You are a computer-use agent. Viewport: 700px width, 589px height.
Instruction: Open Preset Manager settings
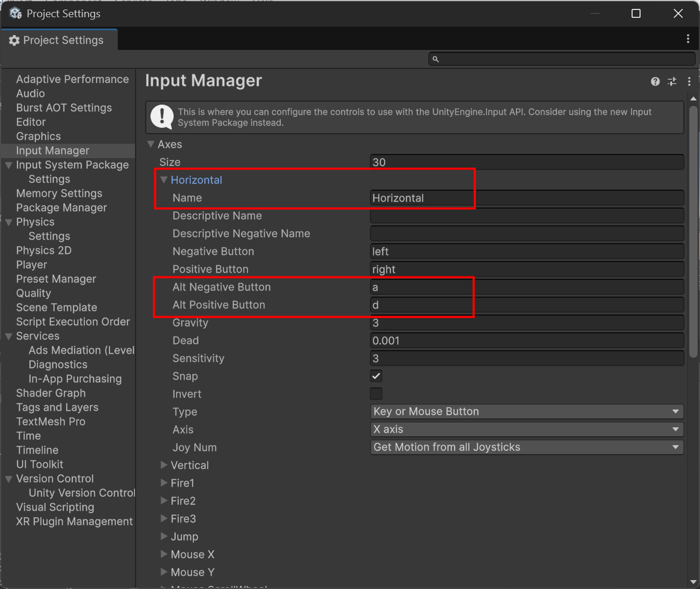pyautogui.click(x=56, y=279)
